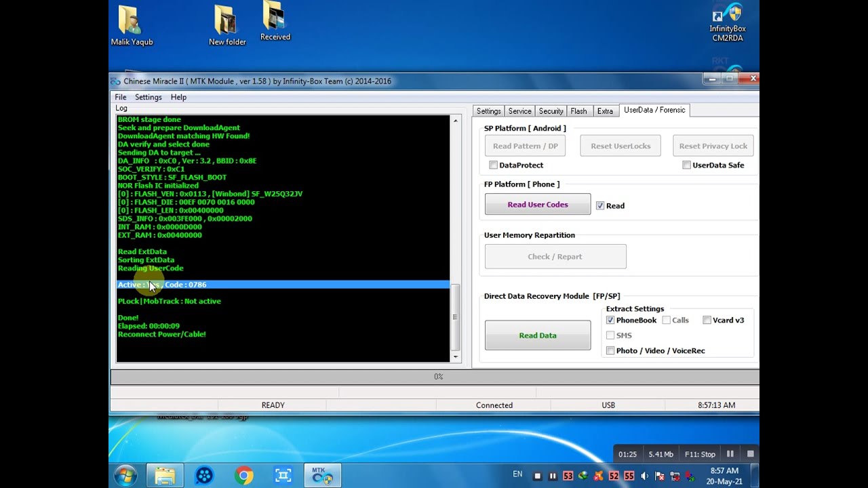
Task: Click the tray temperature icon showing 53
Action: pyautogui.click(x=568, y=476)
